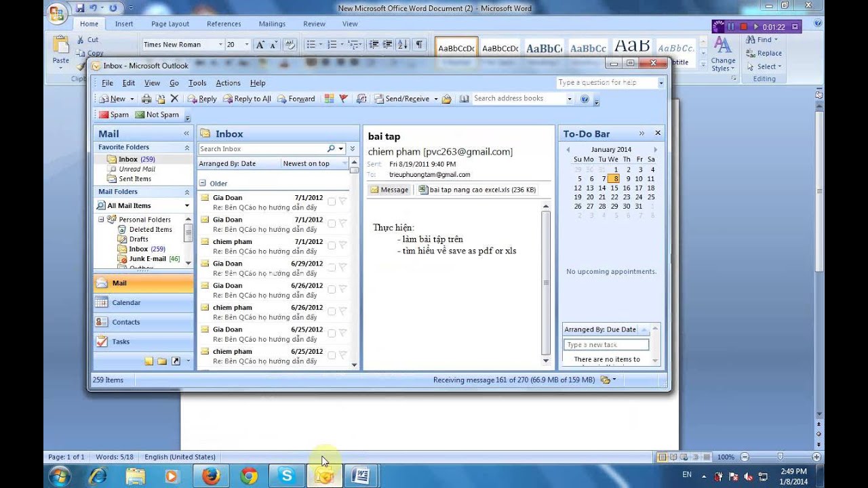Open the All Mail Items dropdown
This screenshot has height=488, width=868.
click(x=187, y=205)
